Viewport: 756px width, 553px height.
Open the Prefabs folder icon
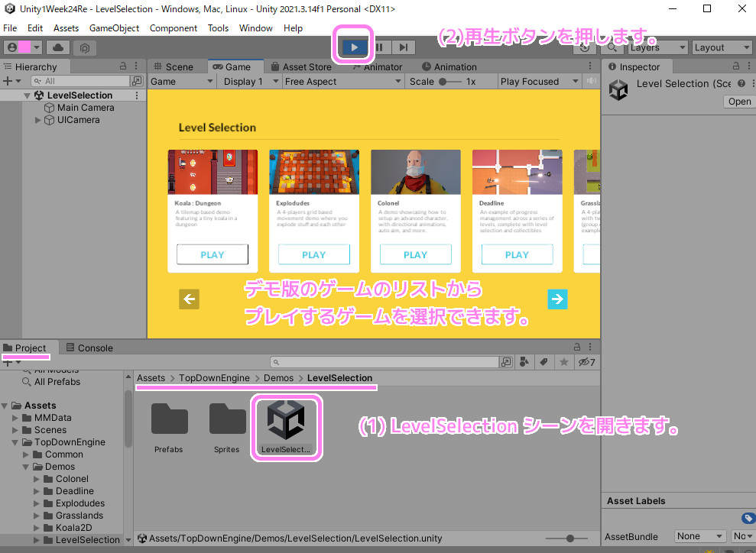tap(169, 419)
